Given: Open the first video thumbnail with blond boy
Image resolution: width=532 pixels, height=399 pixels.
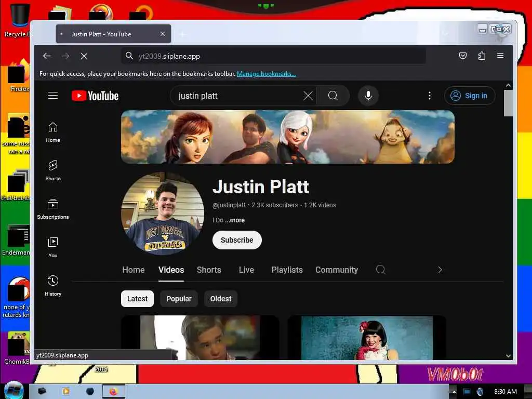Looking at the screenshot, I should pyautogui.click(x=200, y=338).
